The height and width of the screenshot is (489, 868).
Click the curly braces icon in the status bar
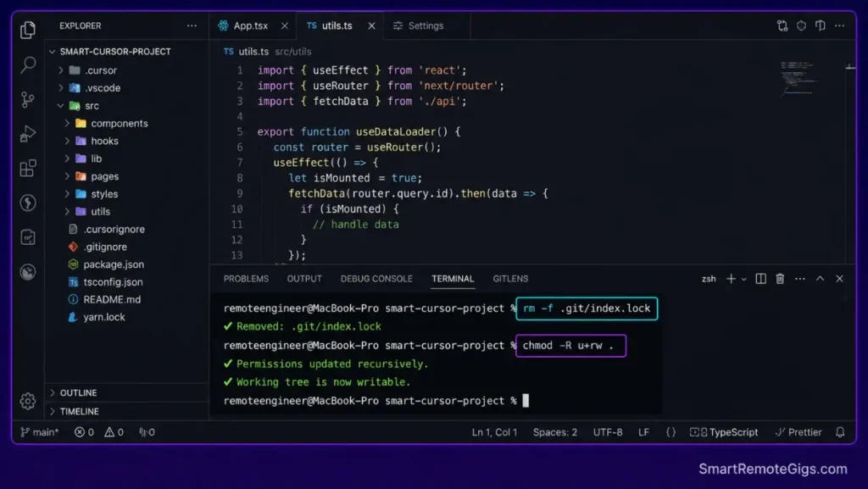point(670,432)
